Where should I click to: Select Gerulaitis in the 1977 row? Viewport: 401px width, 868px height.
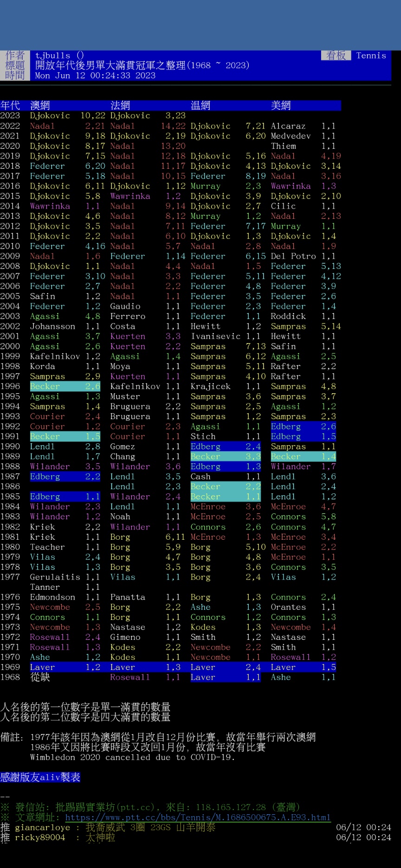tap(55, 577)
